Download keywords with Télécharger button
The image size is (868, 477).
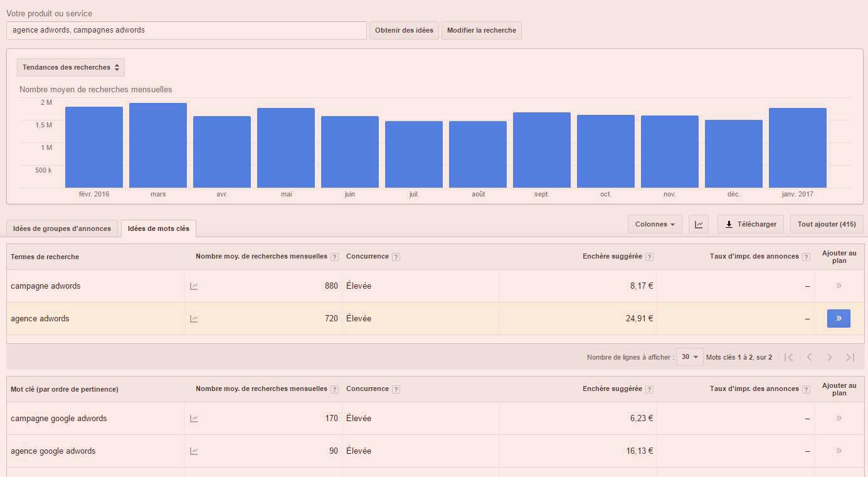pyautogui.click(x=751, y=224)
